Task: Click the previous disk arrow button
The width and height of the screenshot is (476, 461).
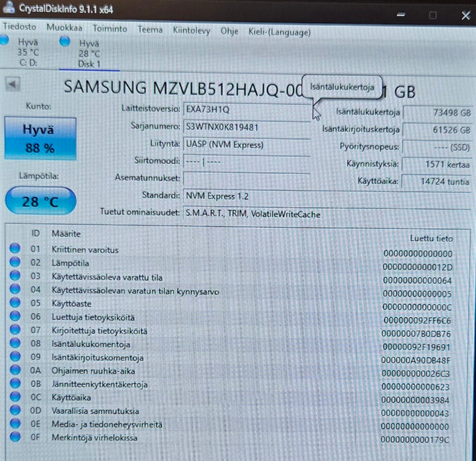Action: [x=13, y=84]
